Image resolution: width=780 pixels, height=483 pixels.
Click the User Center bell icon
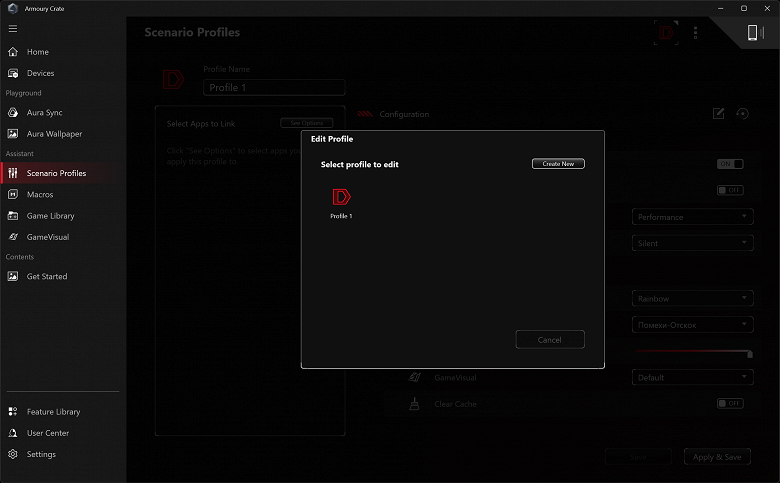(13, 433)
